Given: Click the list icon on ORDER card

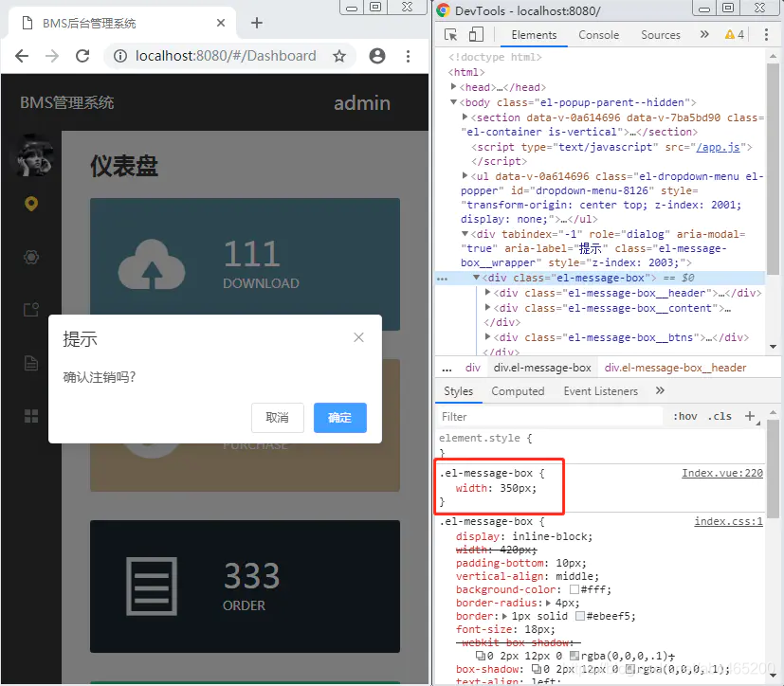Looking at the screenshot, I should click(152, 587).
